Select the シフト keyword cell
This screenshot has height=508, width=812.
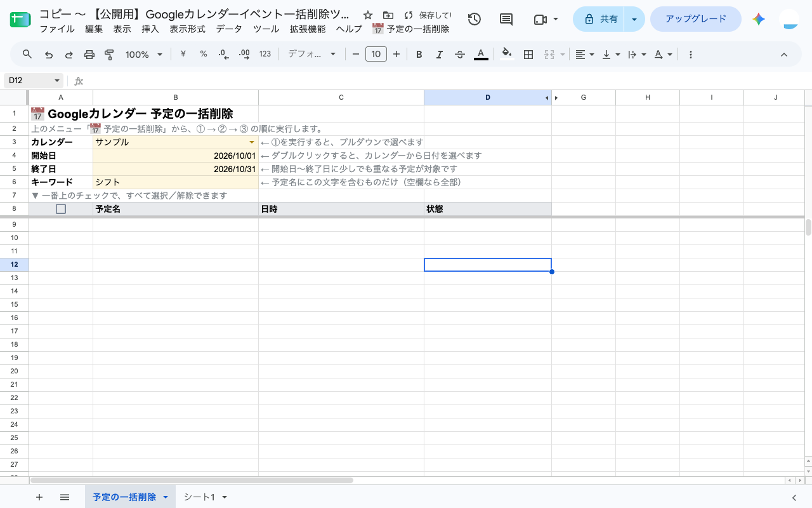coord(176,182)
